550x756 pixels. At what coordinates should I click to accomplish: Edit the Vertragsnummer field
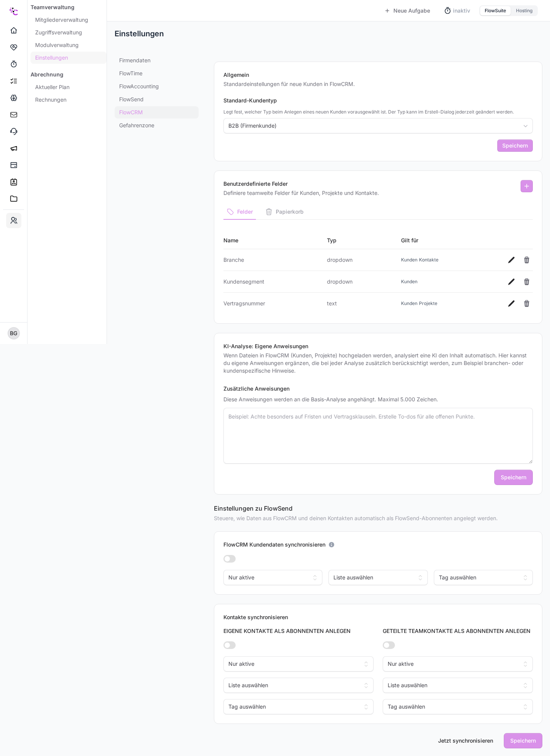511,303
